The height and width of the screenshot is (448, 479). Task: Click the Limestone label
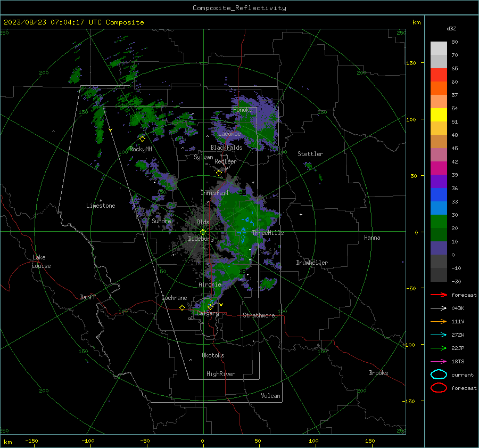tap(101, 206)
